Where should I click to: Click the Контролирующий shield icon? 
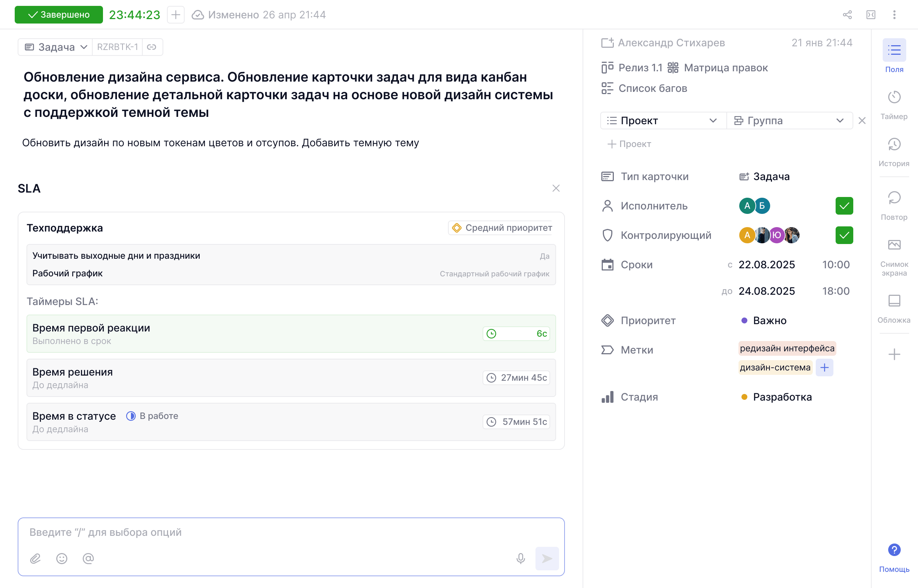pos(608,235)
